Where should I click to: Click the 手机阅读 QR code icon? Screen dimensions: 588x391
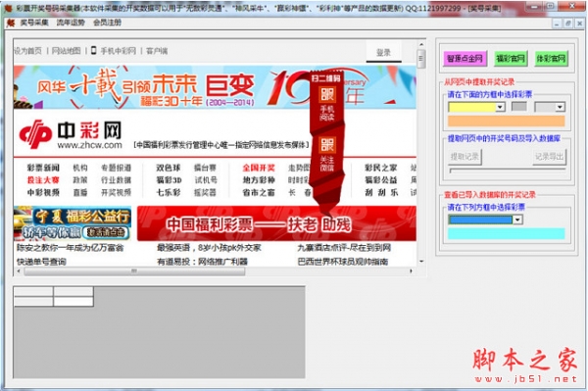tap(326, 95)
